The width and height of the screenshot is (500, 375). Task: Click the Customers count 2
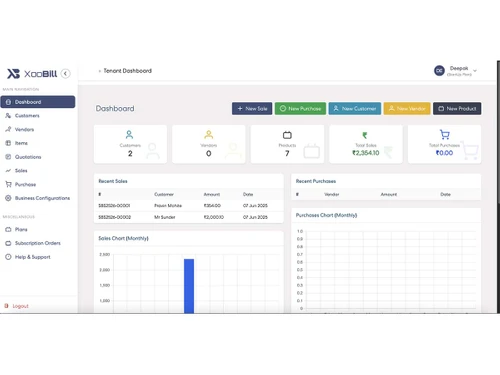pos(130,153)
